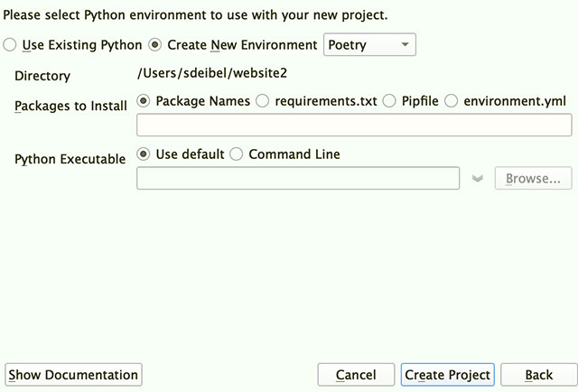The height and width of the screenshot is (392, 578).
Task: Cancel the new project dialog
Action: click(x=356, y=375)
